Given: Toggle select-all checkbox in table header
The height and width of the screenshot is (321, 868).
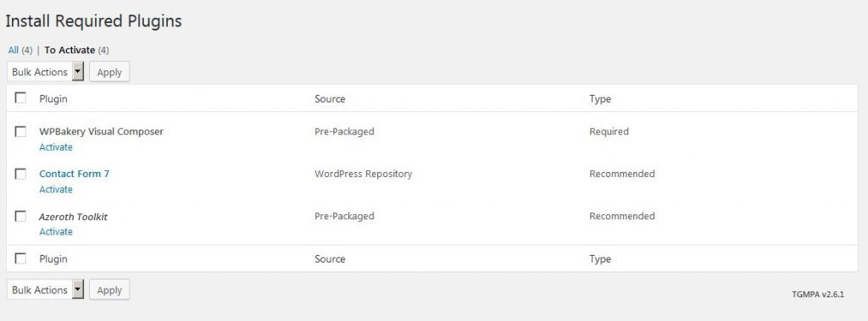Looking at the screenshot, I should click(x=20, y=98).
